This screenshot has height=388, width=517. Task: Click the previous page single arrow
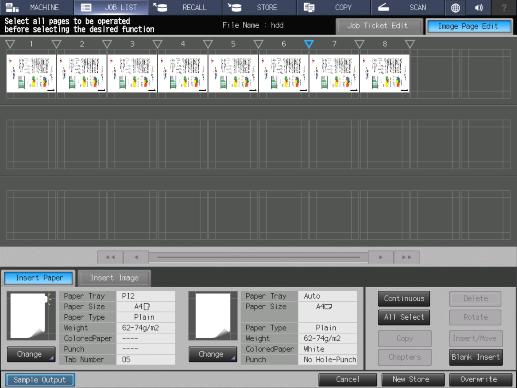[136, 257]
